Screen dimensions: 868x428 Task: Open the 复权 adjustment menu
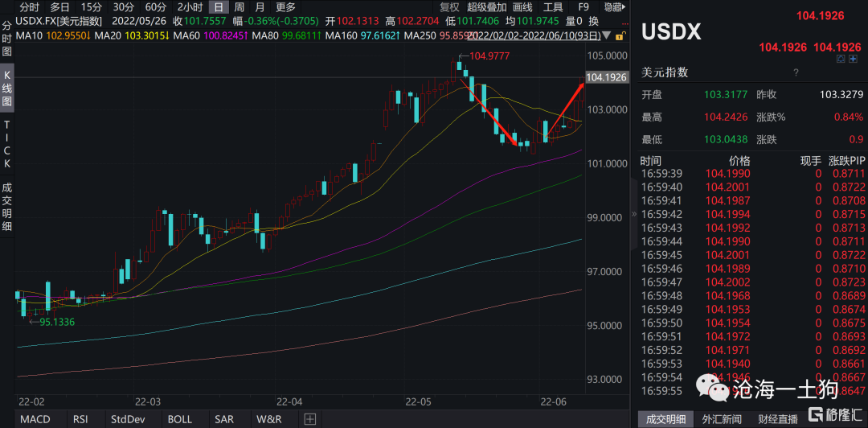pos(449,7)
